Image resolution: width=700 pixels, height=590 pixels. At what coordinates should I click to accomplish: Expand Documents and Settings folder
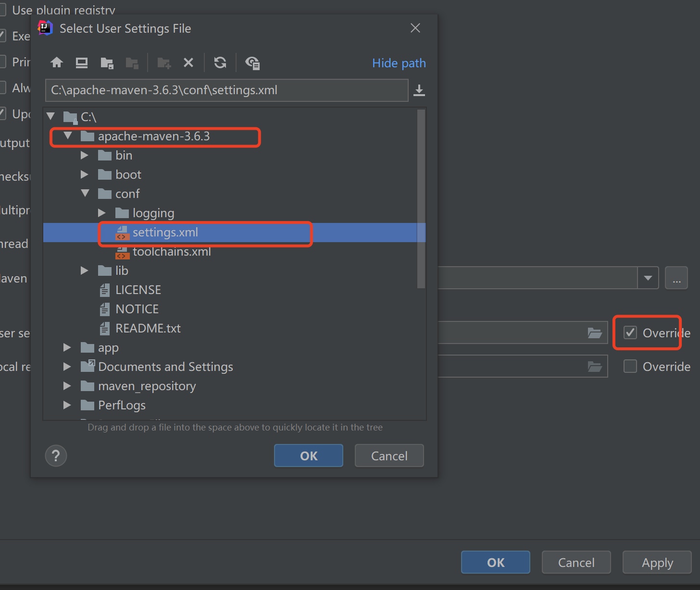pos(67,367)
